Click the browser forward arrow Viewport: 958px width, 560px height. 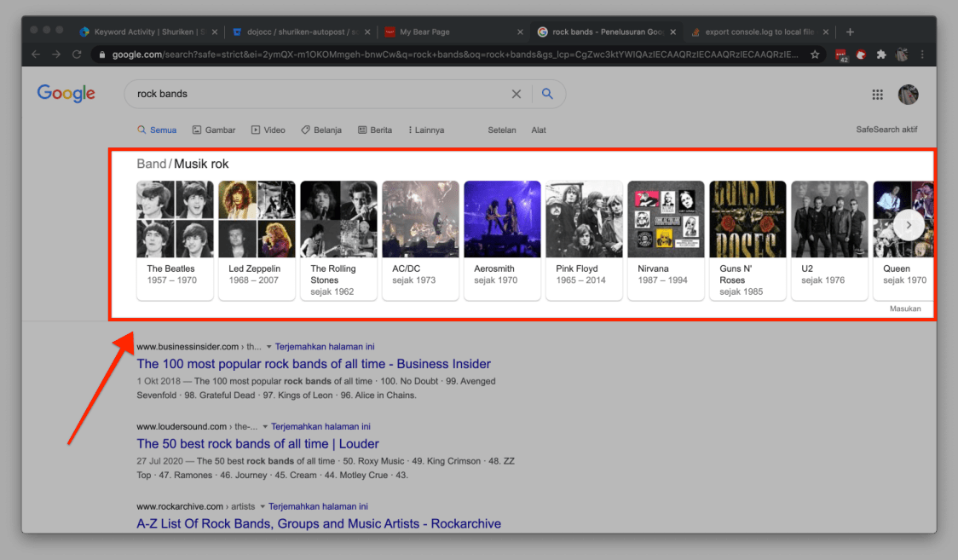56,55
